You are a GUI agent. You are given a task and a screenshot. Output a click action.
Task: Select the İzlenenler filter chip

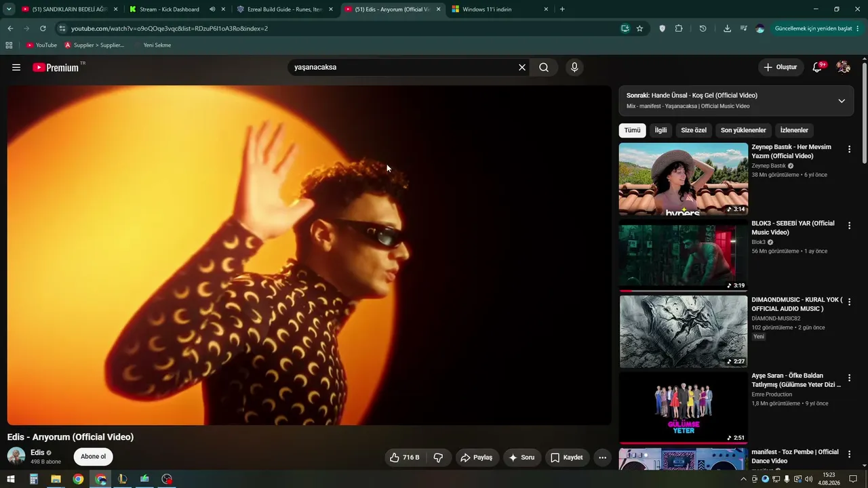[x=794, y=130]
